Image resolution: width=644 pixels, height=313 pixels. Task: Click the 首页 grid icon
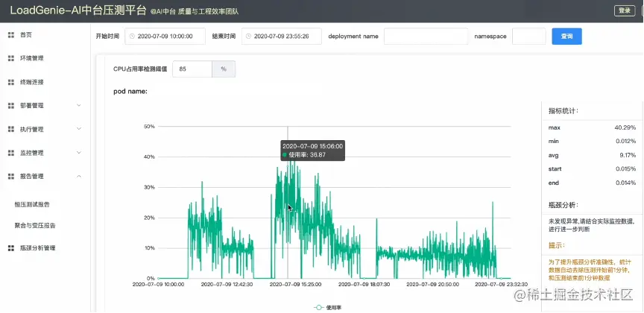pos(11,35)
